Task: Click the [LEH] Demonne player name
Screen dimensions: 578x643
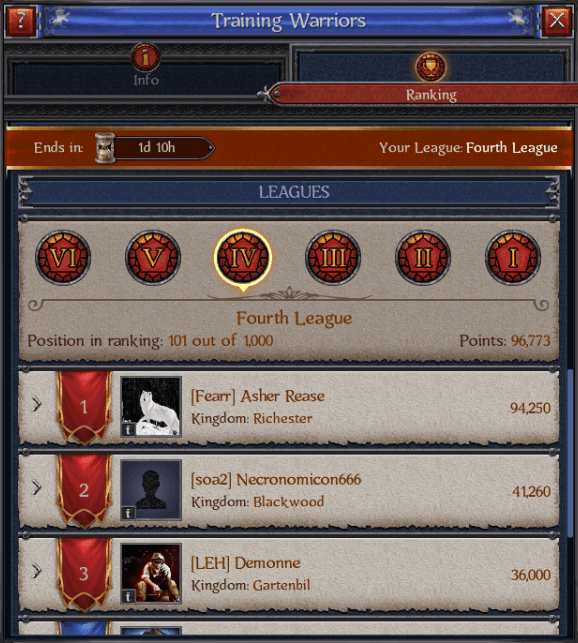Action: [x=245, y=563]
